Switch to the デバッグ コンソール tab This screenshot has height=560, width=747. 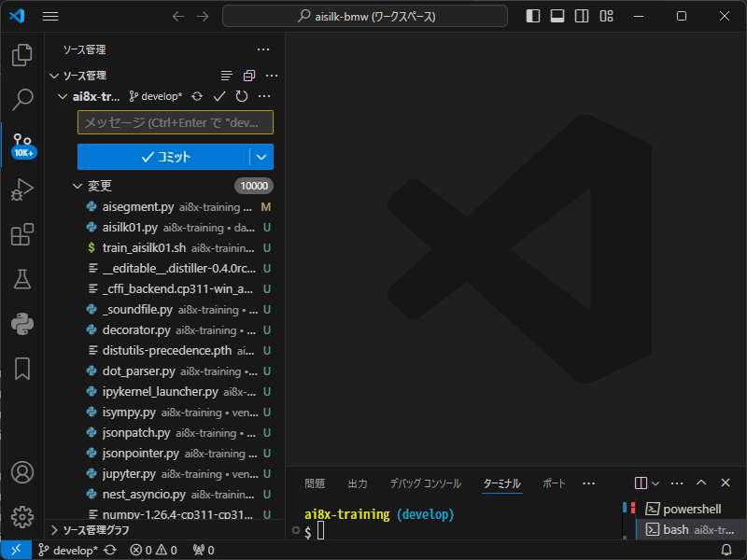click(x=426, y=483)
